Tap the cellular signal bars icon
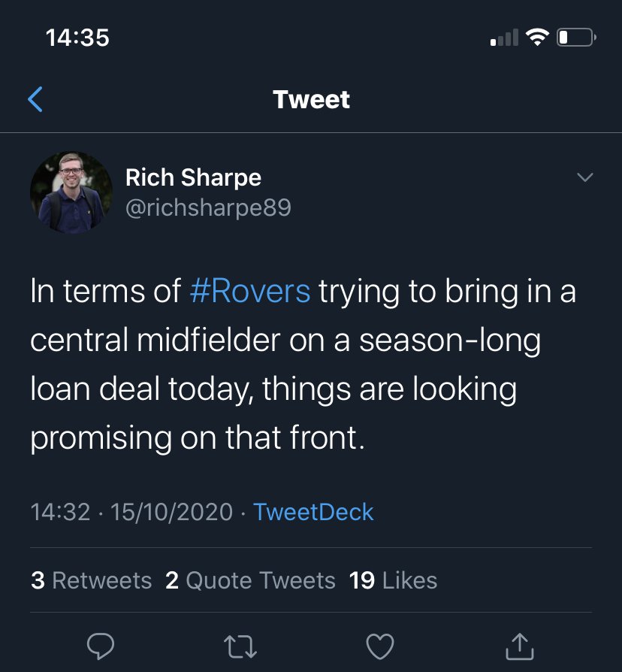 pos(503,38)
